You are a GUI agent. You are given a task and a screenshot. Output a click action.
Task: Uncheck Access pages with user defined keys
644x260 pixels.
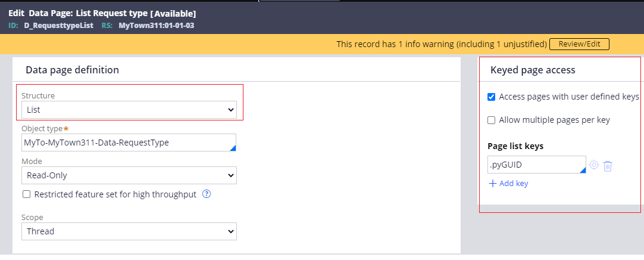tap(491, 97)
